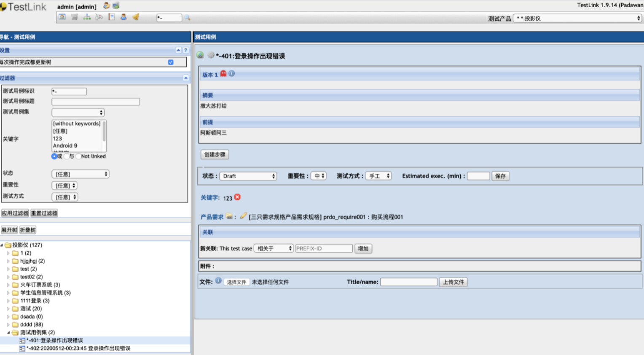Viewport: 644px width, 355px height.
Task: Click 上传文件 upload file button
Action: tap(453, 282)
